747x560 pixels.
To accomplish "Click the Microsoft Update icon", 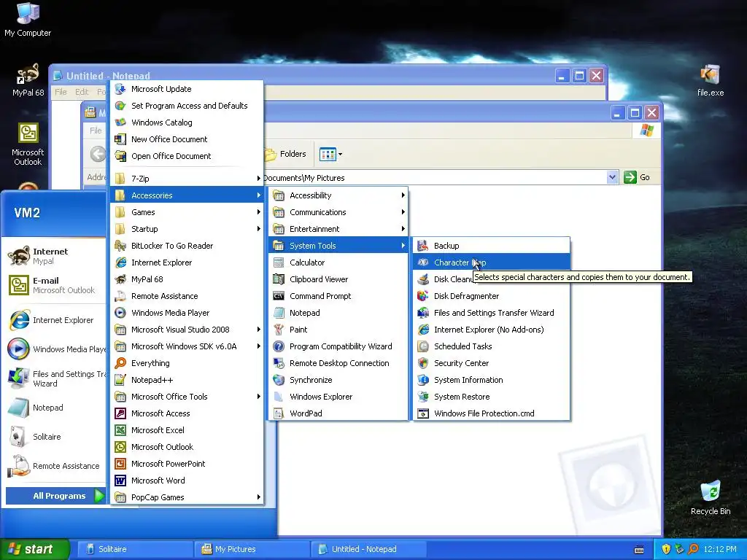I will click(120, 89).
